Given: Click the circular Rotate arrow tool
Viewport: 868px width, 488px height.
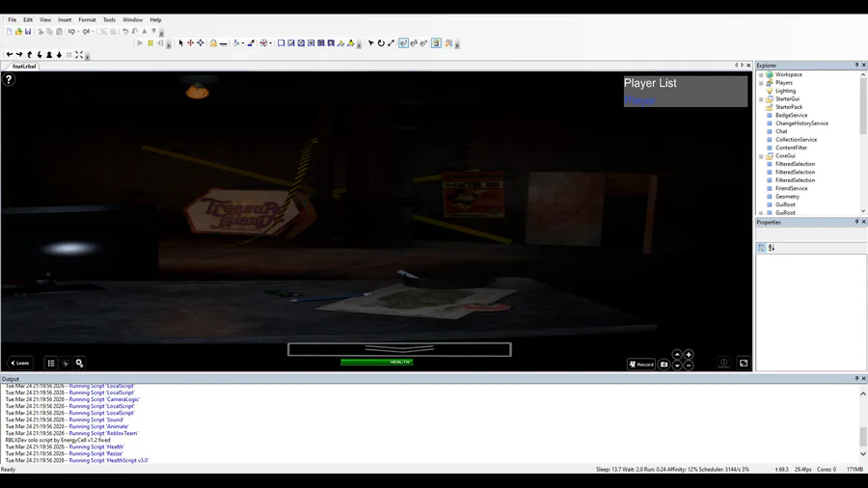Looking at the screenshot, I should tap(381, 43).
